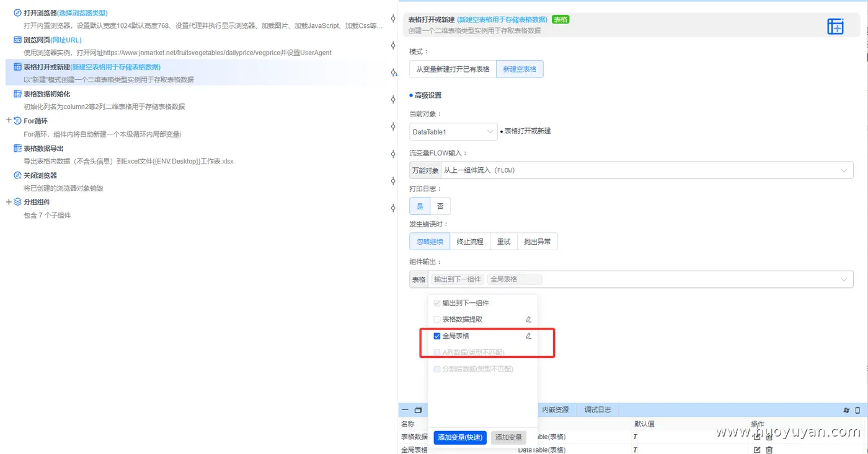Switch to the 内嵌资源 tab

point(555,410)
